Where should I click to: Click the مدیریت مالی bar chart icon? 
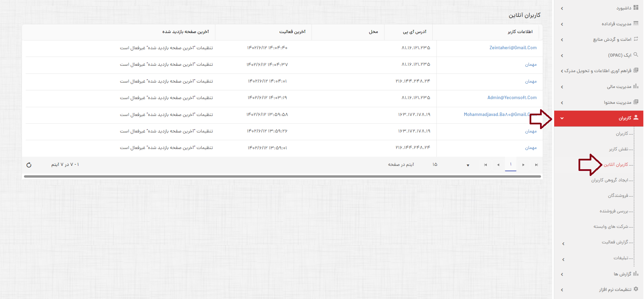pos(636,86)
